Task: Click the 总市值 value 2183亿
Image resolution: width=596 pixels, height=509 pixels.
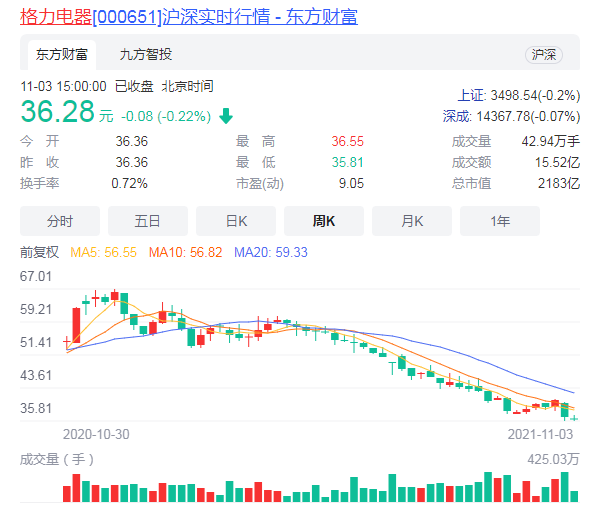Action: 559,183
